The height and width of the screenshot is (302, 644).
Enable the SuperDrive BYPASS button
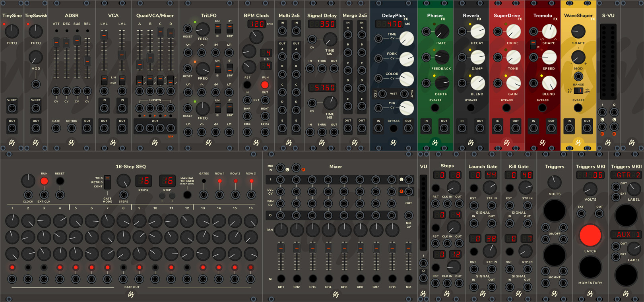pyautogui.click(x=506, y=107)
